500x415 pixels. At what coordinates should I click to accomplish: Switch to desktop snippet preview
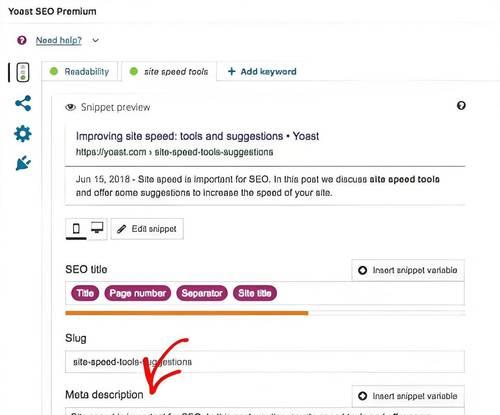point(97,228)
